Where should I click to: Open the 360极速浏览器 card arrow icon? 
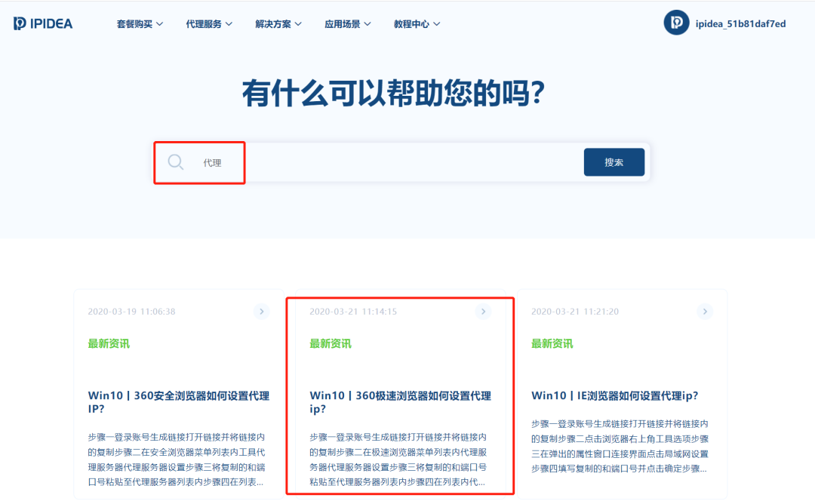coord(484,312)
